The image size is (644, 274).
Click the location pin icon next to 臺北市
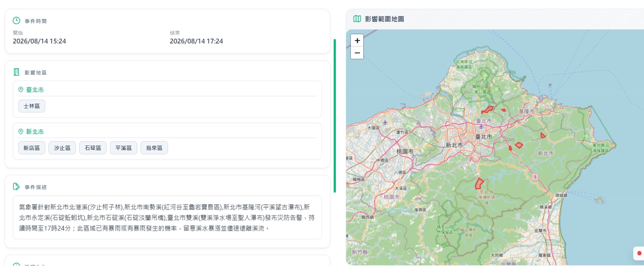(21, 90)
